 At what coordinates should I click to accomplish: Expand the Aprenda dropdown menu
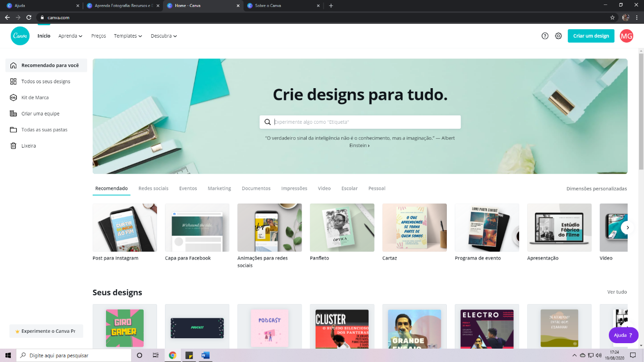(70, 36)
